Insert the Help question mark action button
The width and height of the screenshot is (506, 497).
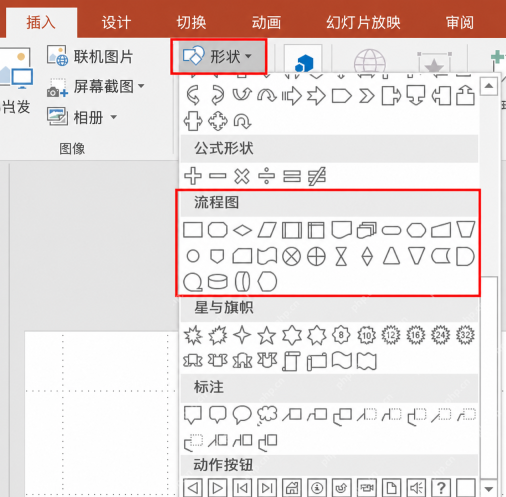coord(441,488)
